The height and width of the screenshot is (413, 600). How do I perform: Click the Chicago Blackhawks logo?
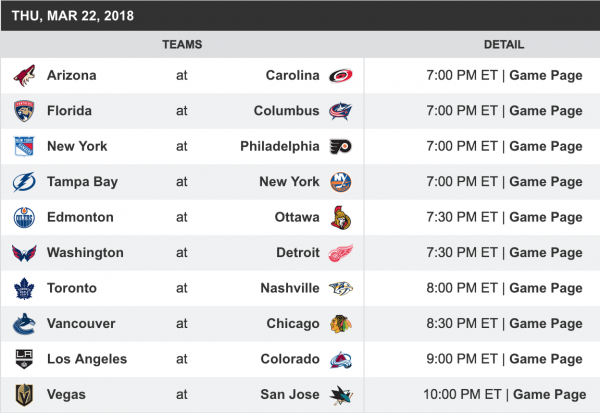point(340,324)
